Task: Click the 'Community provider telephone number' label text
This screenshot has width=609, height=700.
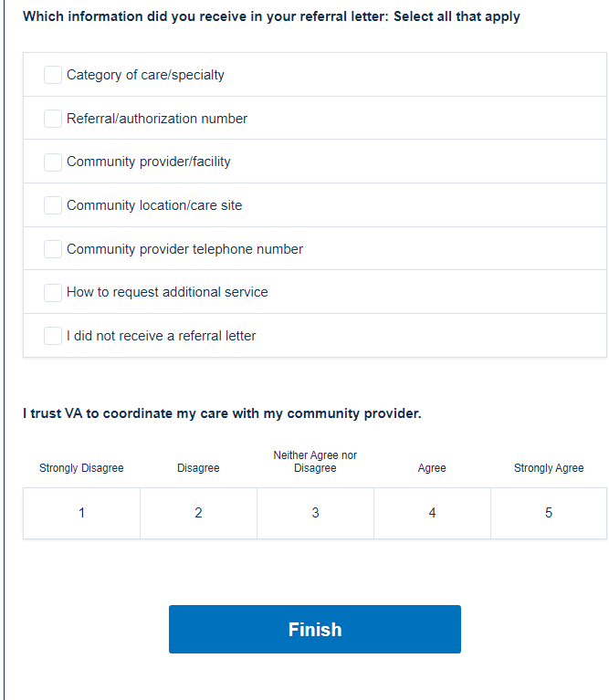Action: click(x=184, y=249)
